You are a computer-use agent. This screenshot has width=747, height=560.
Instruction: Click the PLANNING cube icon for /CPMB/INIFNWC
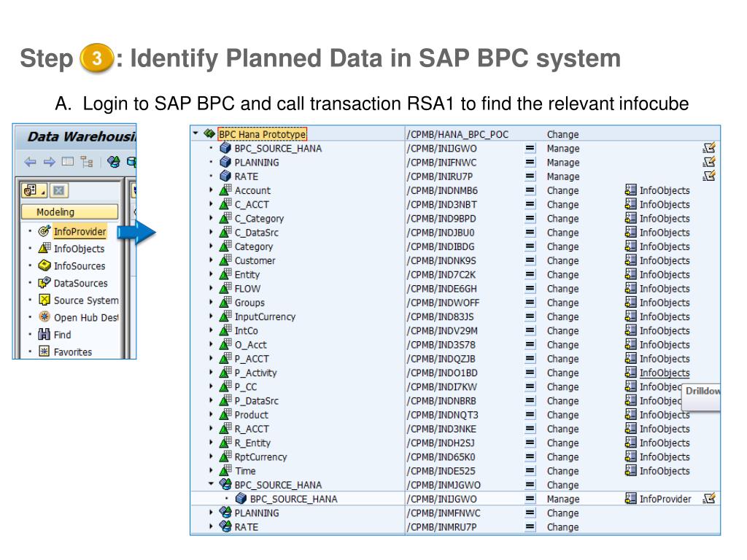tap(225, 162)
